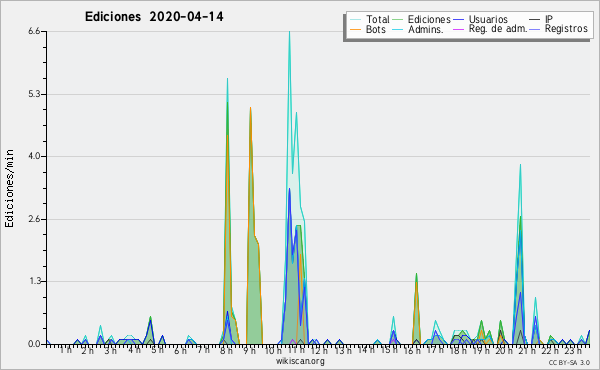Click the orange Bots legend line swatch
This screenshot has height=370, width=600.
pos(355,29)
